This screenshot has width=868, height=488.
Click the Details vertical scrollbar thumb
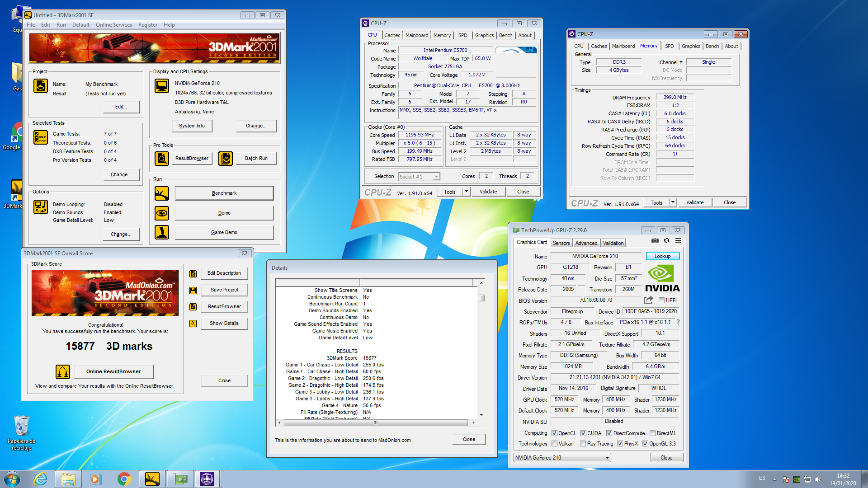coord(481,298)
